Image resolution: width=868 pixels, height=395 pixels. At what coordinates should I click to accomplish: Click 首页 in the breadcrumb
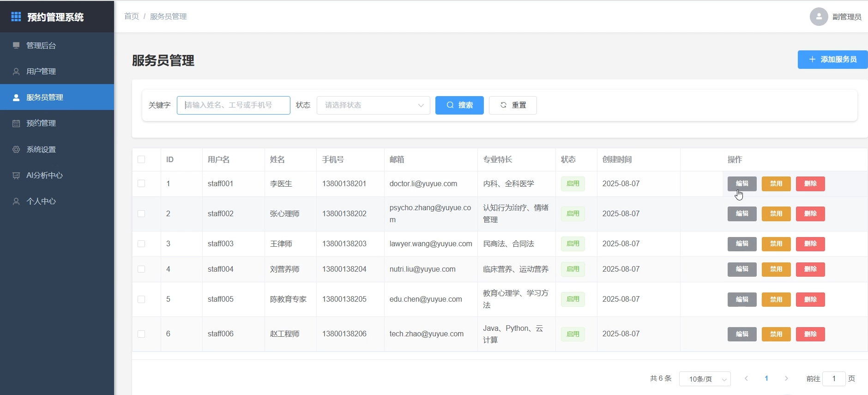point(132,16)
